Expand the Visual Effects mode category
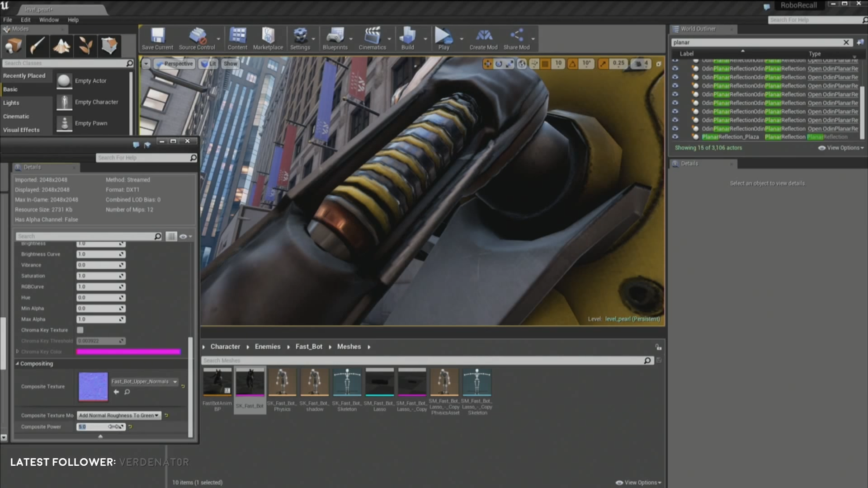This screenshot has height=488, width=868. point(21,129)
